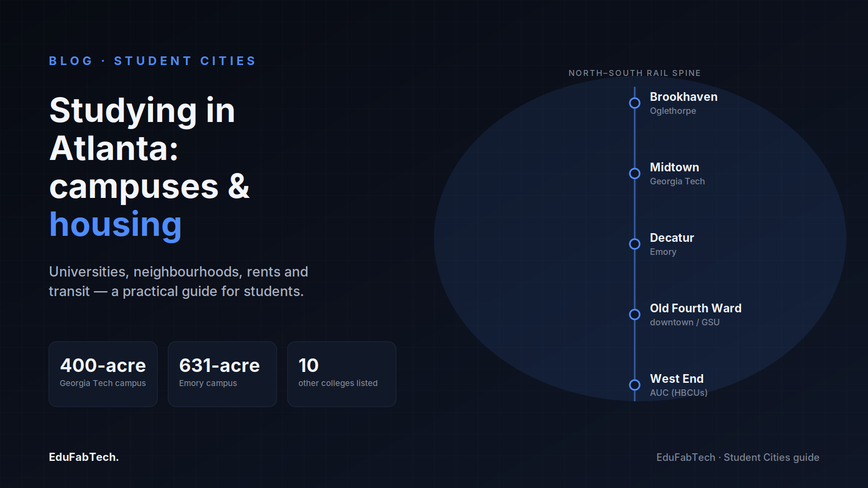
Task: Click the 'AUC (HBCUs)' sublabel
Action: coord(679,393)
